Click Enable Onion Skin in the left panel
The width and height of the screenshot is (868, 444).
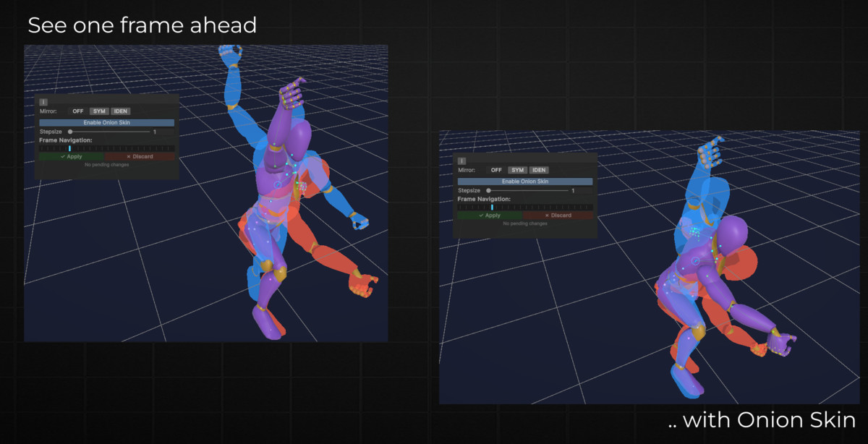106,122
